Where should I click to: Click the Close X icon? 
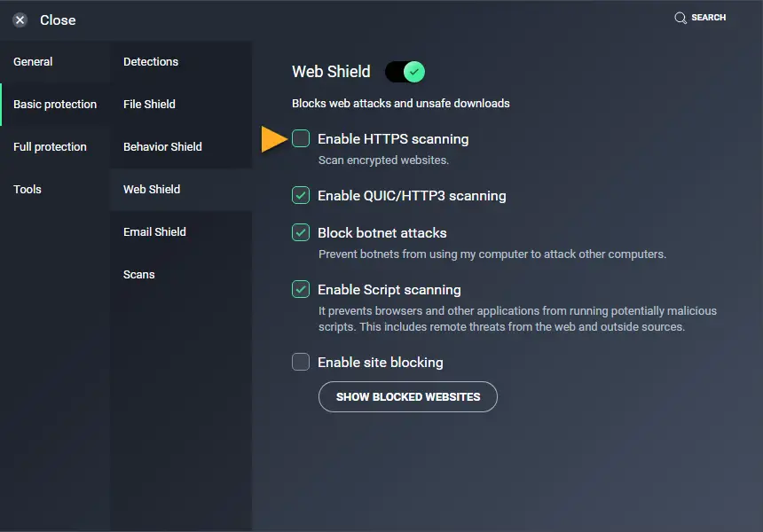[20, 20]
